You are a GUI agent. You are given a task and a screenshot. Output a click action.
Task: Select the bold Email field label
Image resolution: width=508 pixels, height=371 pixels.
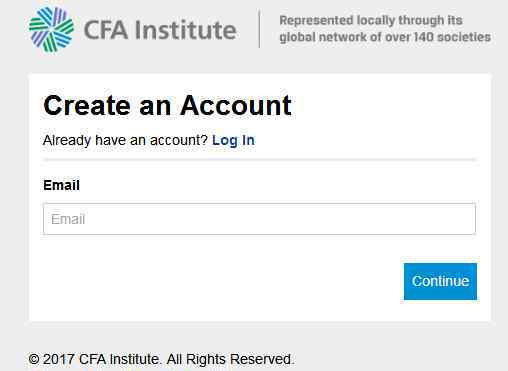point(61,185)
